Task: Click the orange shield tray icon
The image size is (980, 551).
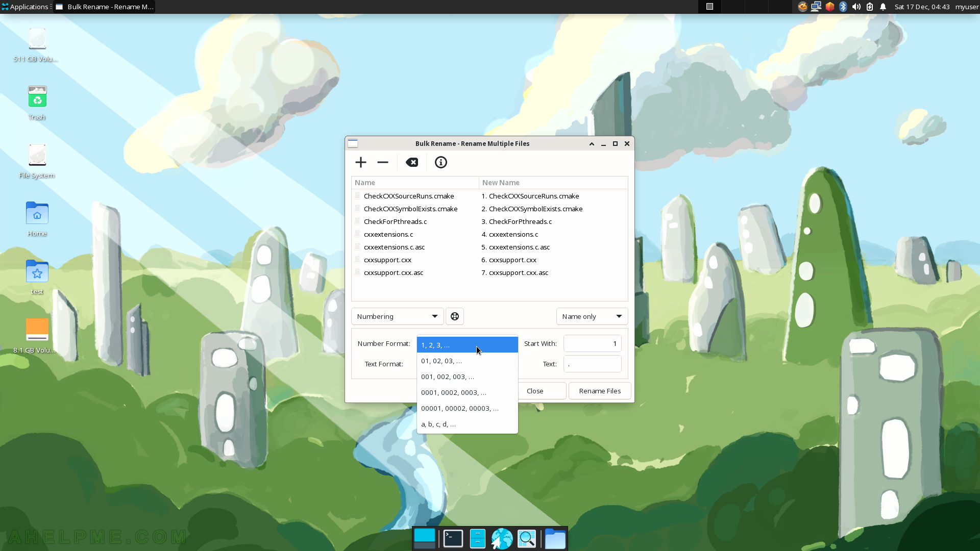Action: [x=830, y=7]
